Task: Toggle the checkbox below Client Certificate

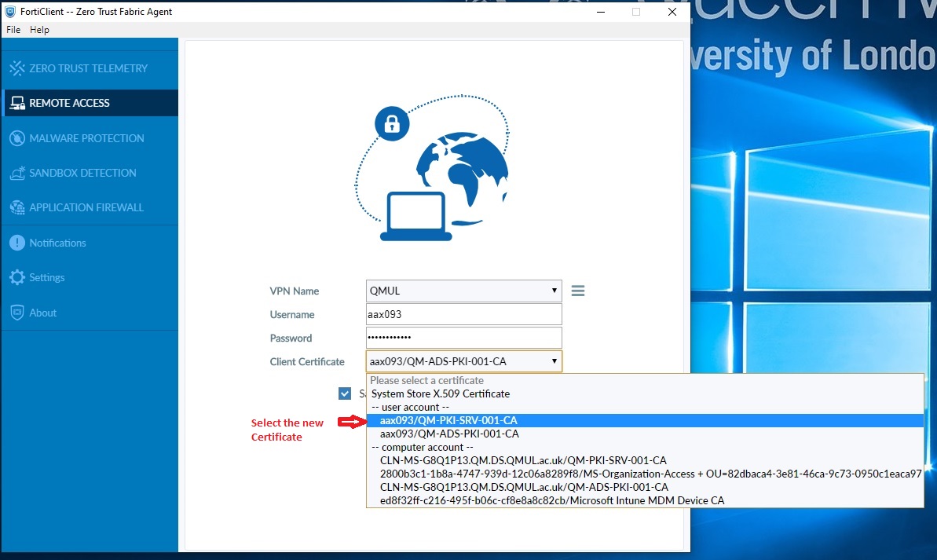Action: point(345,393)
